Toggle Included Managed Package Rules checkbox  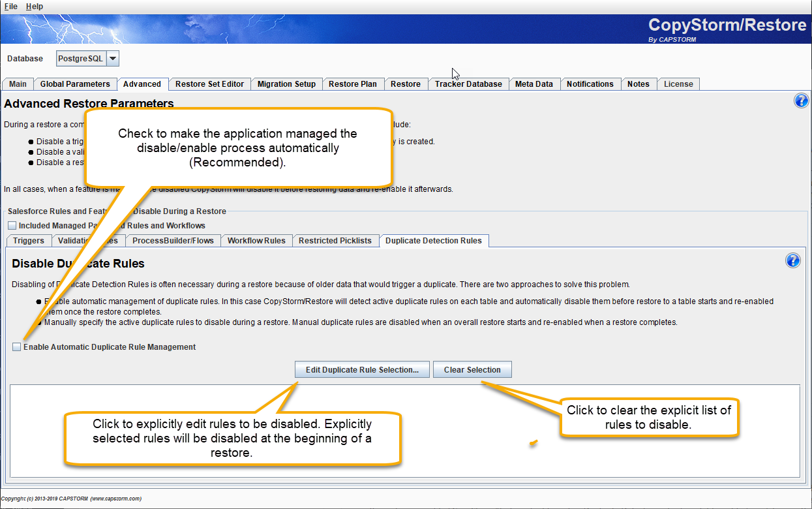12,226
